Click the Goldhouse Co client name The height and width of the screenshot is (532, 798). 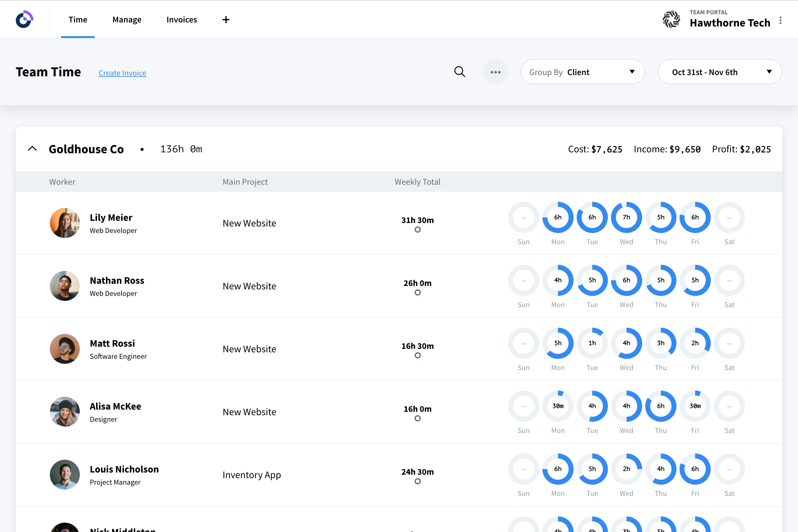tap(86, 149)
